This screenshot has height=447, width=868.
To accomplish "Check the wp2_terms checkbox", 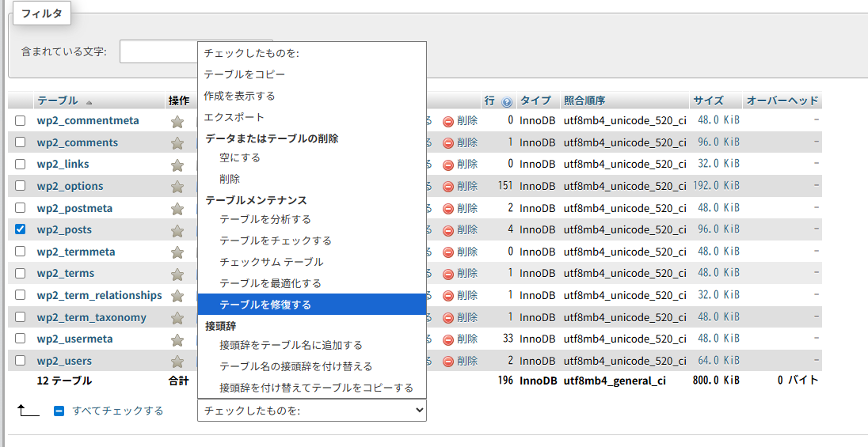I will tap(21, 273).
